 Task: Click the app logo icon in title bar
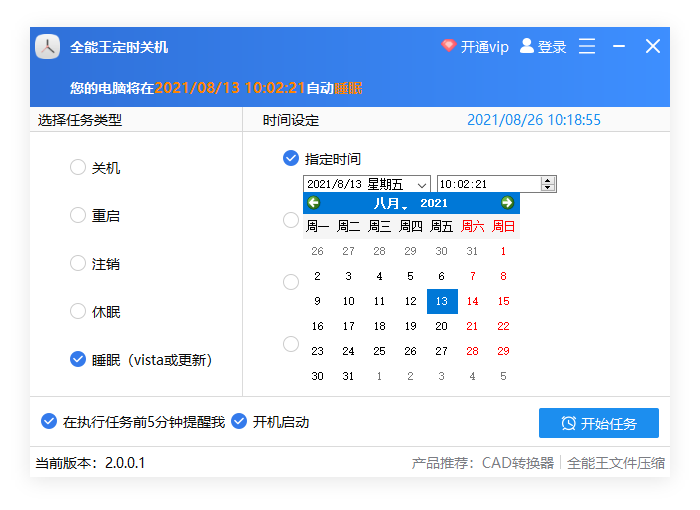[x=48, y=47]
